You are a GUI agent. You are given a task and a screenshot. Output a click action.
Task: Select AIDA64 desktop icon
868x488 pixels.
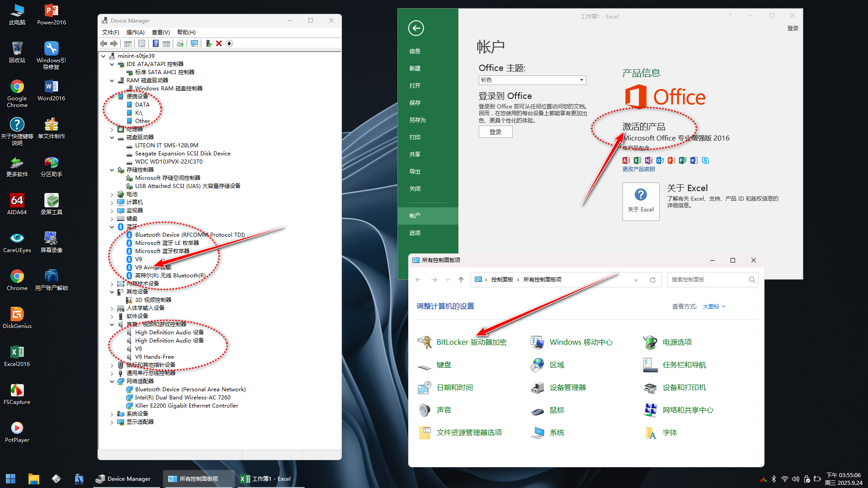(17, 204)
